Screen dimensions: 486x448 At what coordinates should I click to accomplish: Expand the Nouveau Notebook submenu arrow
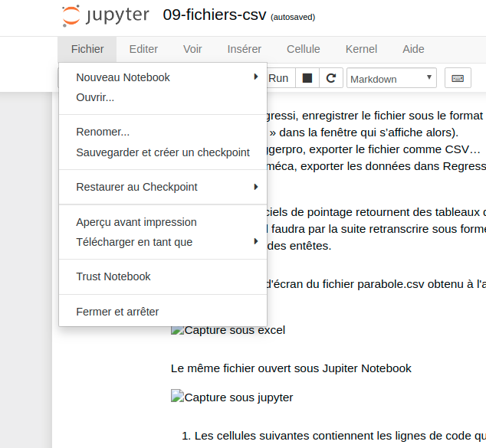256,77
